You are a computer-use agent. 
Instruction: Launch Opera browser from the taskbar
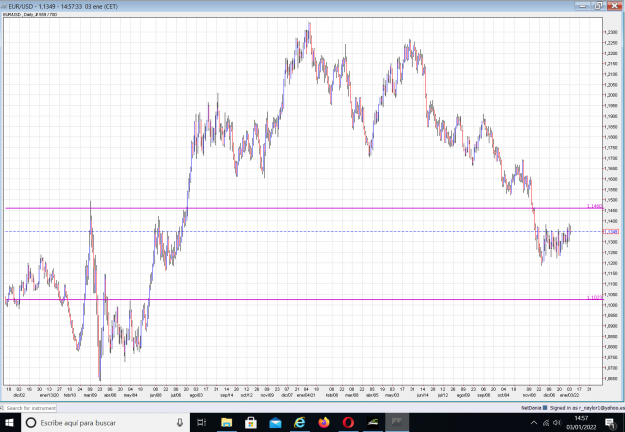[348, 423]
